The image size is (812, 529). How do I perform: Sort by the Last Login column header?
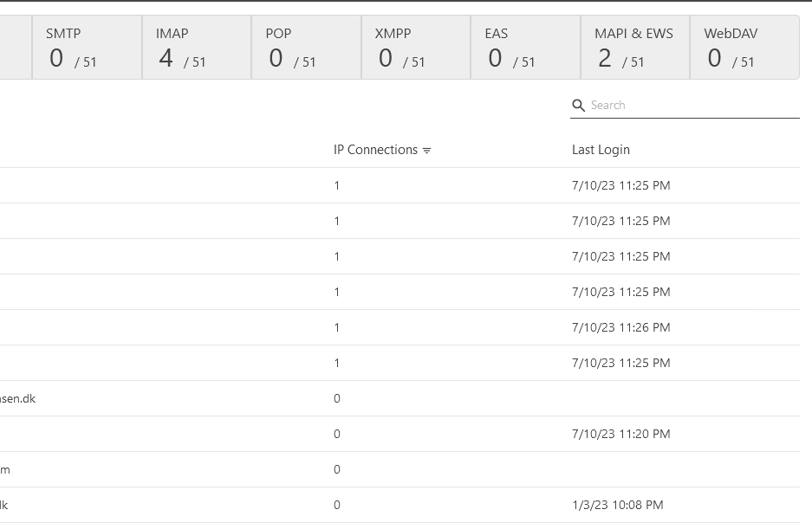pos(601,150)
